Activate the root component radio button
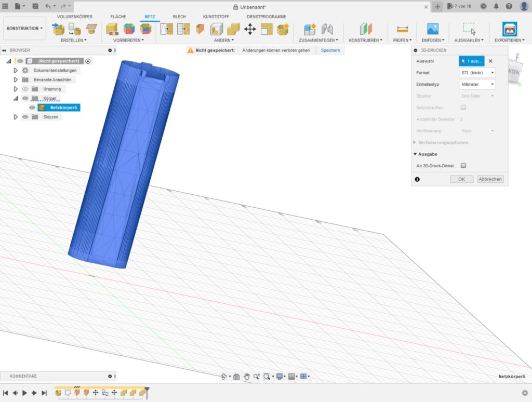 coord(88,61)
